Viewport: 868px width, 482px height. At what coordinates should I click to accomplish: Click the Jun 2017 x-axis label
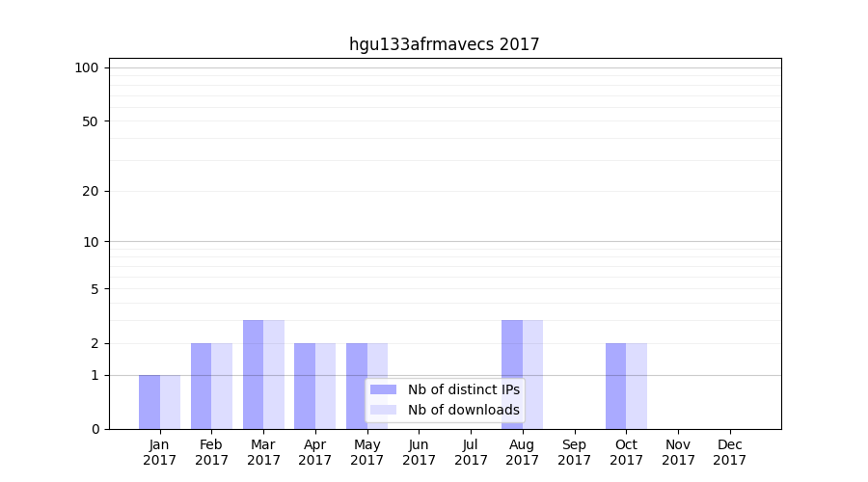(x=419, y=452)
